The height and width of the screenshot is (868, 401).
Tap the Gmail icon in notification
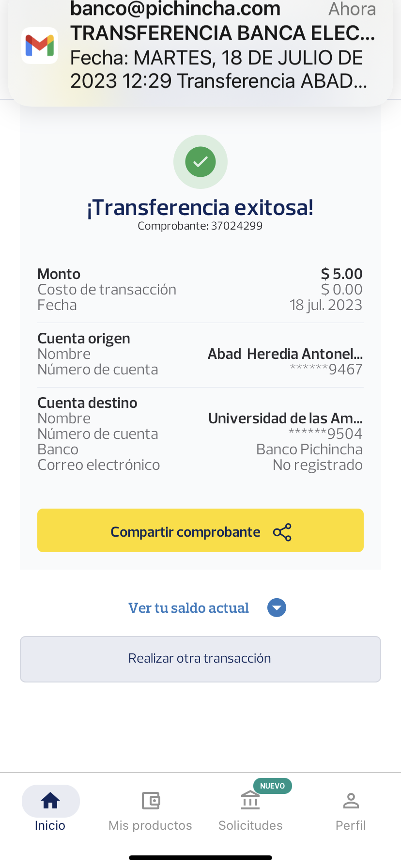click(40, 46)
